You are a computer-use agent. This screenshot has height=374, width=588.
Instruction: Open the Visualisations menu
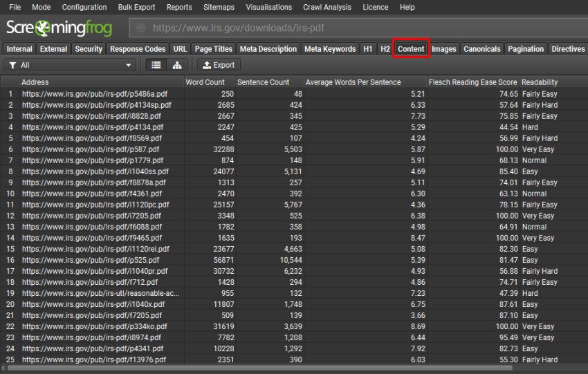click(269, 7)
